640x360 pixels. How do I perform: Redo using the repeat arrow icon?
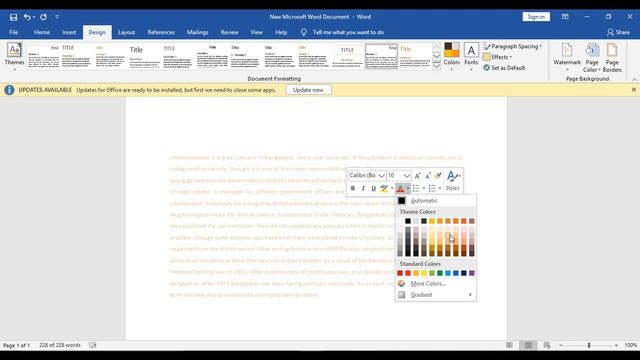[x=43, y=17]
